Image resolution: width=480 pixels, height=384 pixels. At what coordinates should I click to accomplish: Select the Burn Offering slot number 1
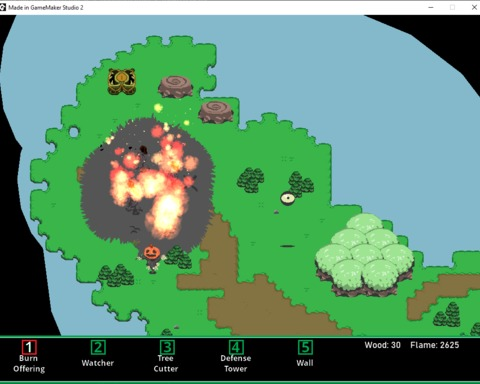(29, 347)
